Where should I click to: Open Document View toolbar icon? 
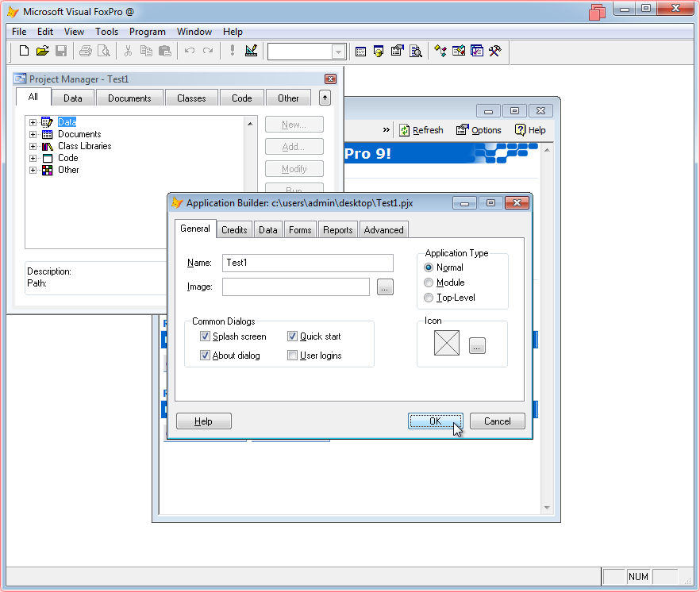pos(416,52)
